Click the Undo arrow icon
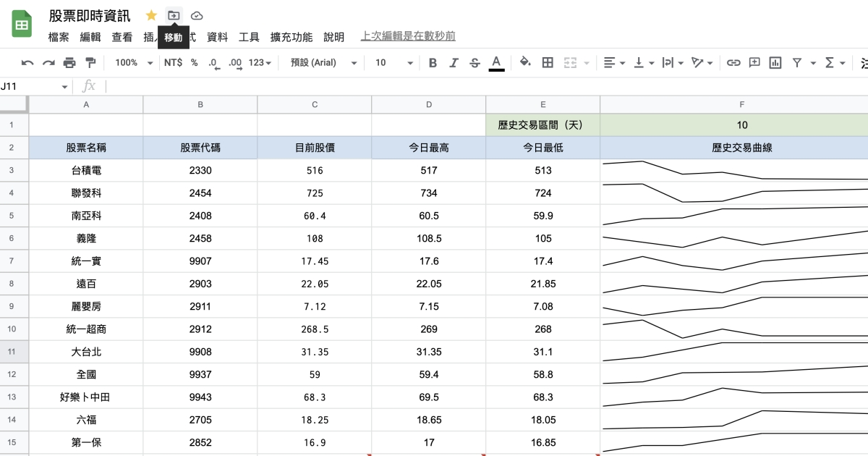The height and width of the screenshot is (456, 868). tap(27, 63)
